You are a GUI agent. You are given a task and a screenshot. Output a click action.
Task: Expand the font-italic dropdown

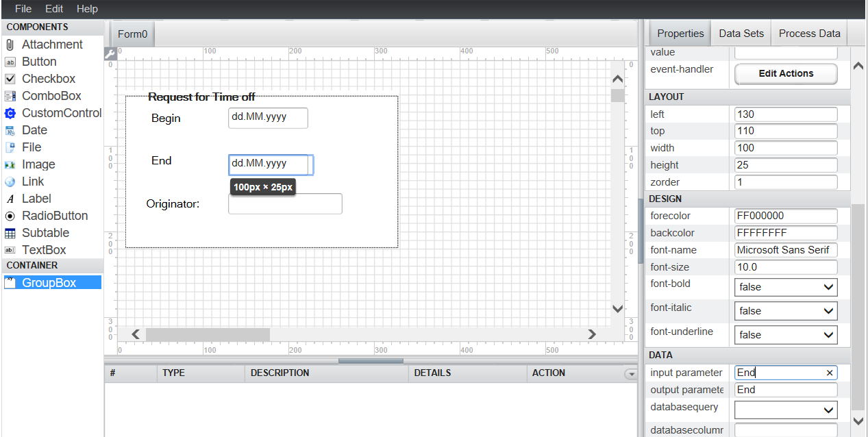[785, 311]
